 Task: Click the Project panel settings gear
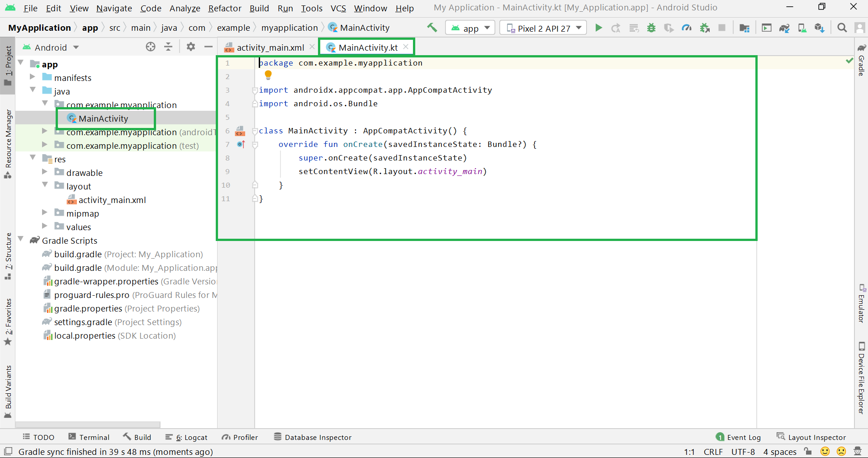click(x=191, y=47)
